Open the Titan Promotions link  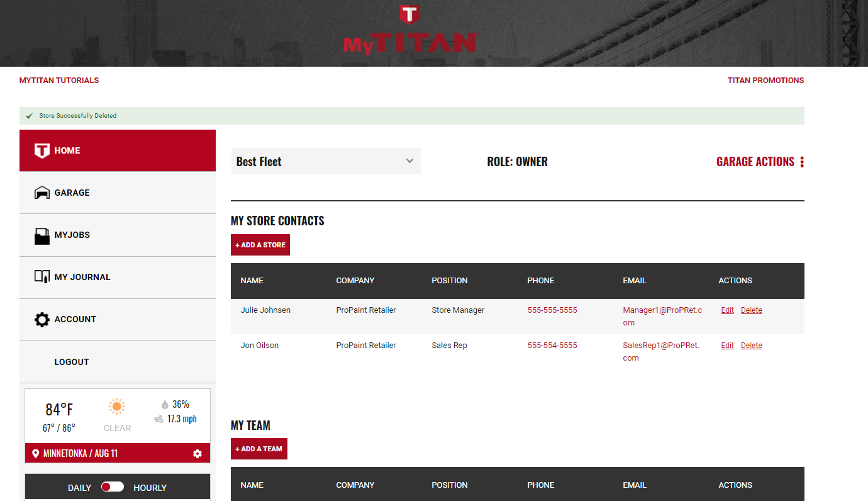(x=765, y=81)
